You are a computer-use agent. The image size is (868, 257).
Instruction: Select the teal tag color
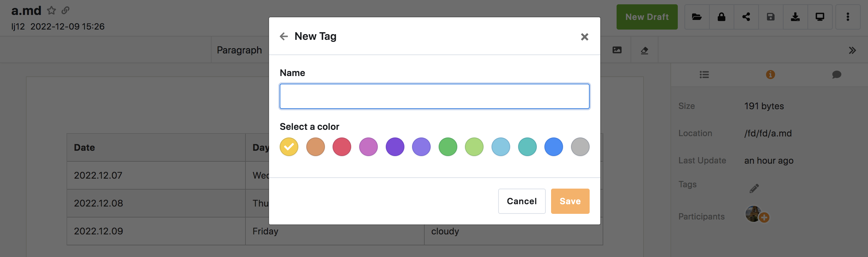tap(527, 147)
